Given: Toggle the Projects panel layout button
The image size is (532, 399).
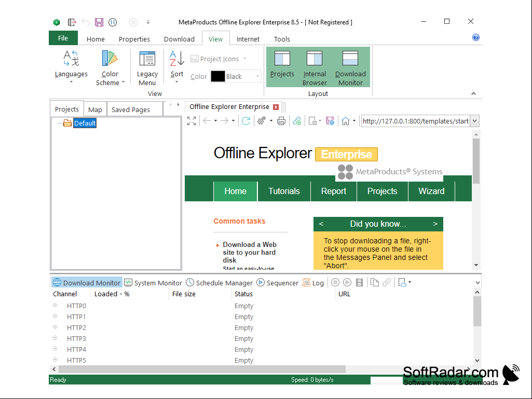Looking at the screenshot, I should tap(282, 67).
